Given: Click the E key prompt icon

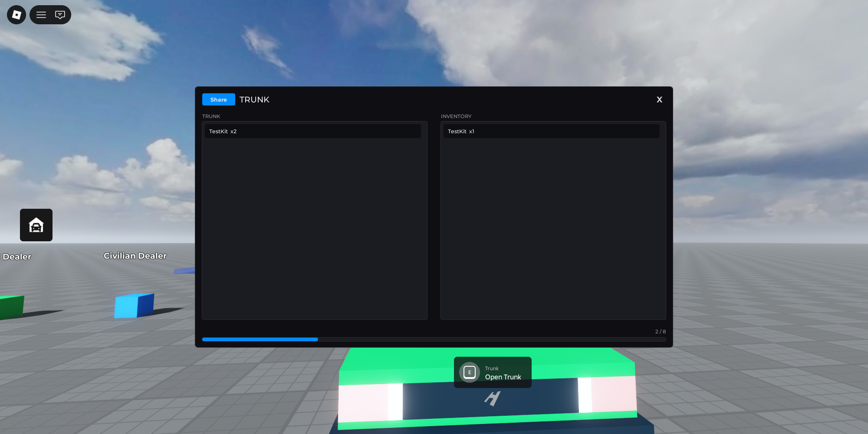Looking at the screenshot, I should tap(469, 372).
